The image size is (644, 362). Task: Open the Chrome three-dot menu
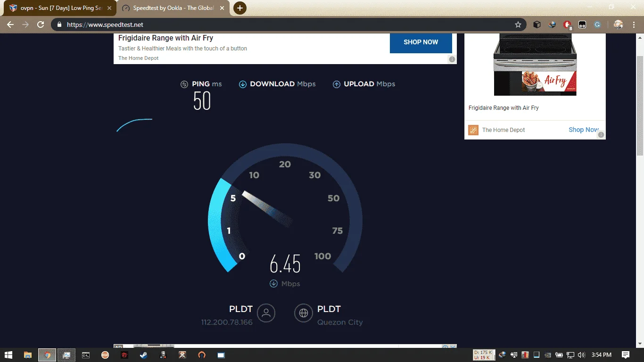click(x=634, y=25)
